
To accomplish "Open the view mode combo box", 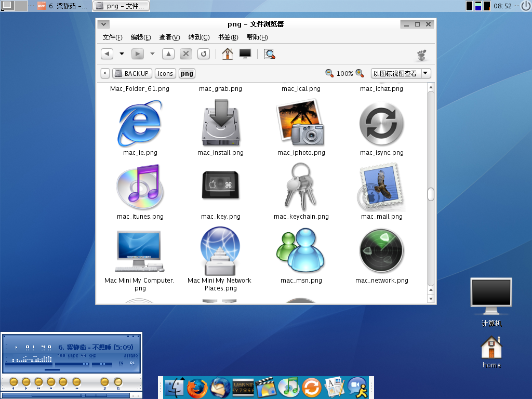I will click(x=401, y=73).
